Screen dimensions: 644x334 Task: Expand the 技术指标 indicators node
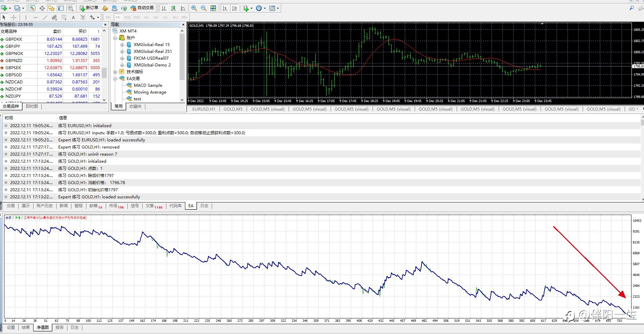coord(115,72)
